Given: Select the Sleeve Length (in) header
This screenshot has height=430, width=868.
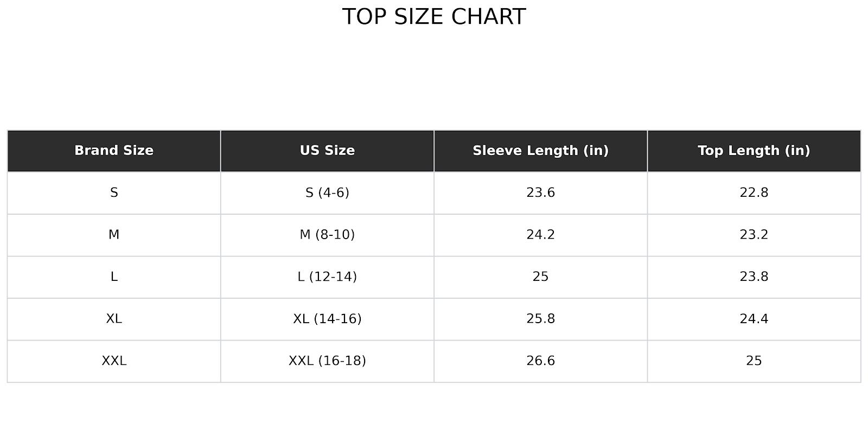Looking at the screenshot, I should click(x=540, y=151).
